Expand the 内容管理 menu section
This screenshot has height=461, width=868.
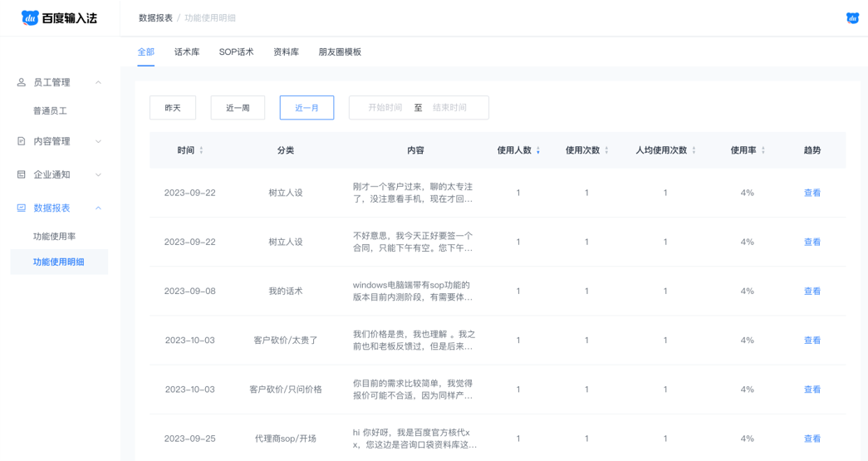(x=98, y=141)
